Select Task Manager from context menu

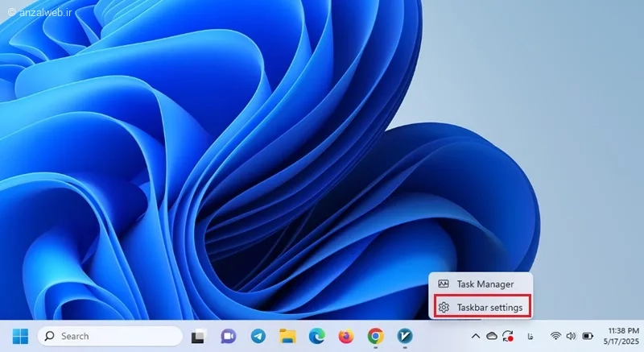[481, 284]
